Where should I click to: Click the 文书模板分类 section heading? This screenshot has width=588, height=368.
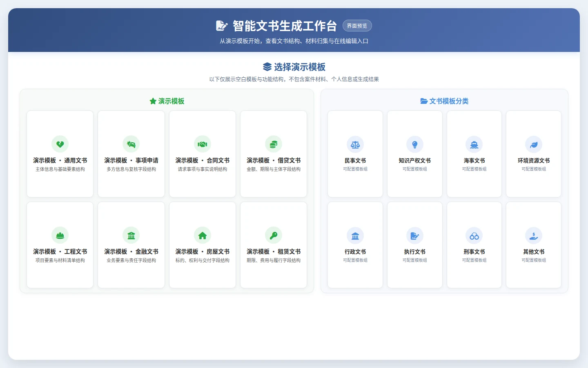tap(449, 101)
